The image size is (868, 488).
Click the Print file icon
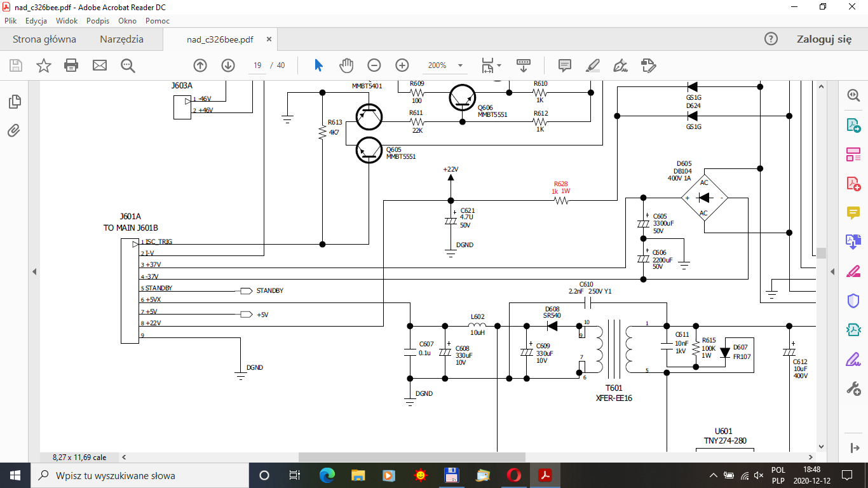(71, 65)
